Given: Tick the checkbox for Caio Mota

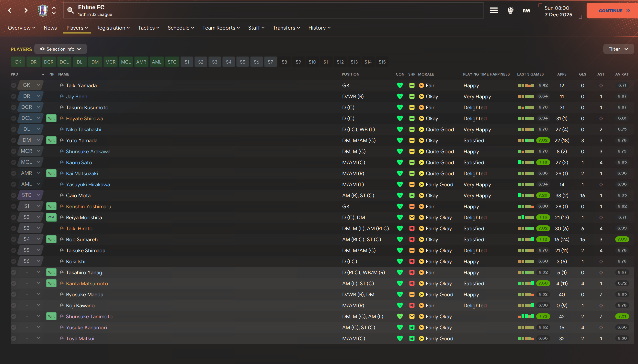Looking at the screenshot, I should click(x=14, y=195).
